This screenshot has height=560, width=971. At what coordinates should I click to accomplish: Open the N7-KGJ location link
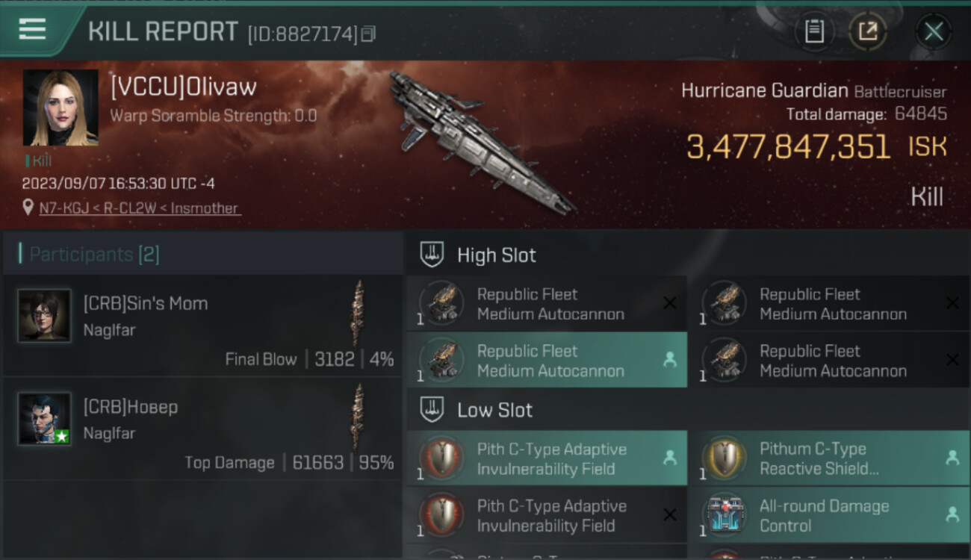(x=140, y=208)
